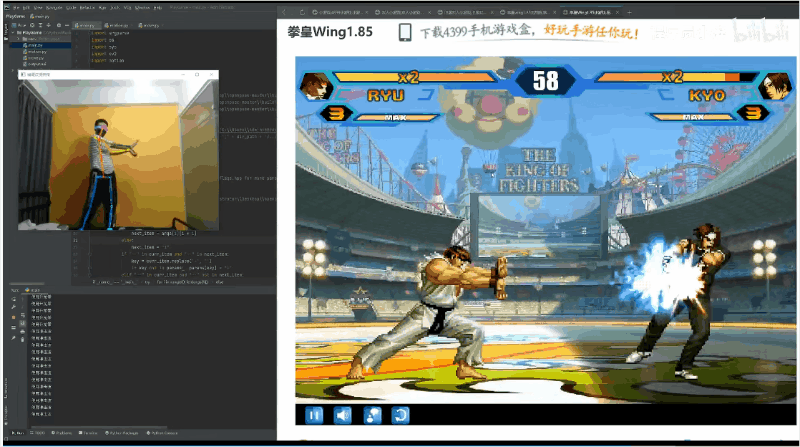Screen dimensions: 800x447
Task: Switch to the first browser tab
Action: tap(340, 12)
